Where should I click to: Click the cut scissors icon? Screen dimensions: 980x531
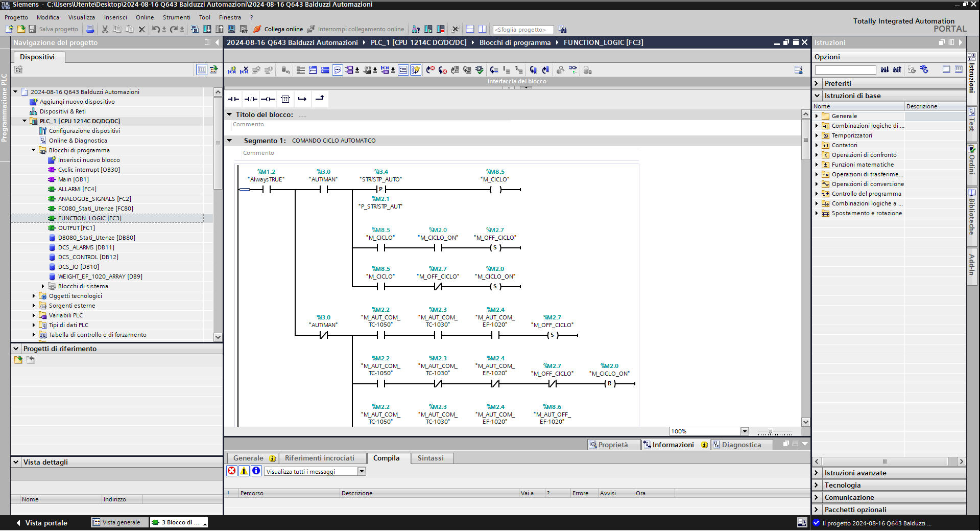tap(105, 29)
